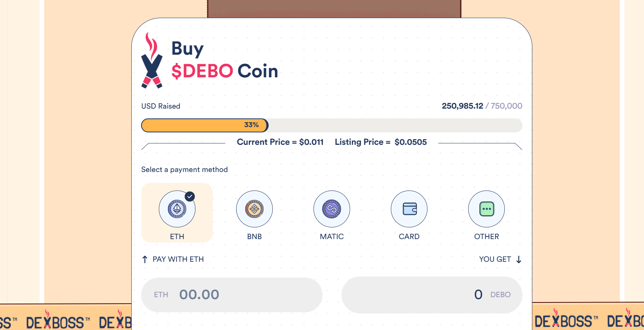Viewport: 644px width, 330px height.
Task: Click the OTHER payment label
Action: 486,236
